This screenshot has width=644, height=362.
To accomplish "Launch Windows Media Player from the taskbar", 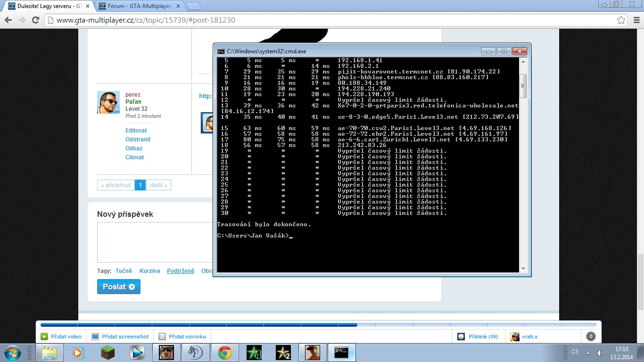I will [78, 353].
